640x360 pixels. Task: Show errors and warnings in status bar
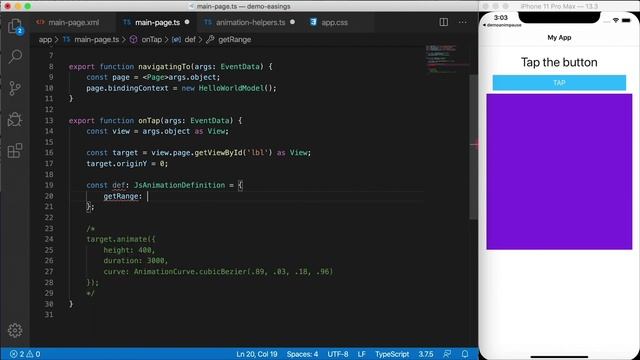pyautogui.click(x=25, y=354)
